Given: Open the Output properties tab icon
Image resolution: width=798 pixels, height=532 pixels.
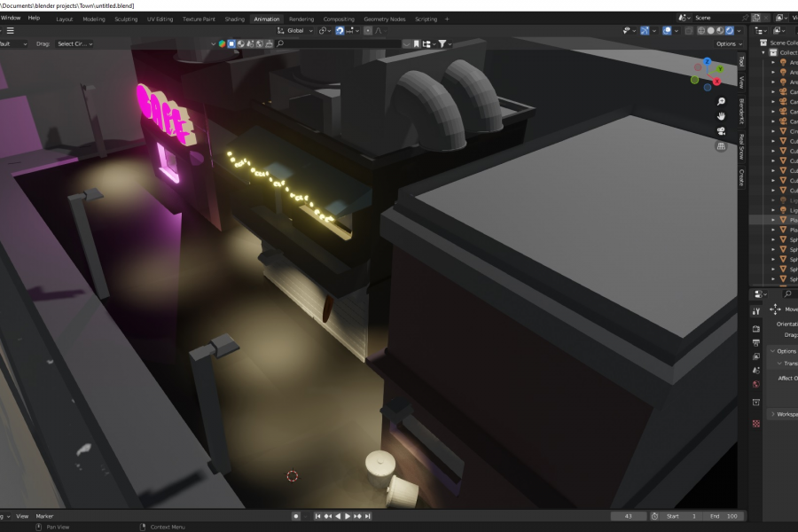Looking at the screenshot, I should [755, 342].
